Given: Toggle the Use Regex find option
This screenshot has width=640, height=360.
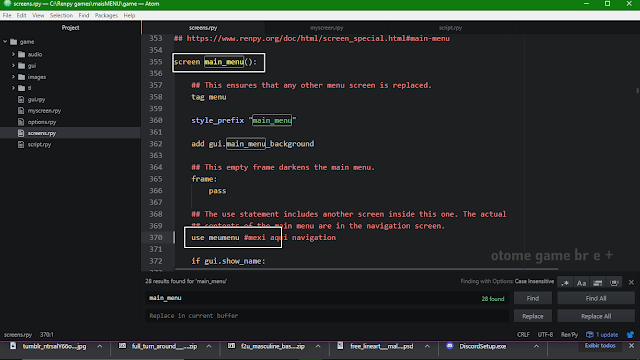Looking at the screenshot, I should (x=565, y=282).
